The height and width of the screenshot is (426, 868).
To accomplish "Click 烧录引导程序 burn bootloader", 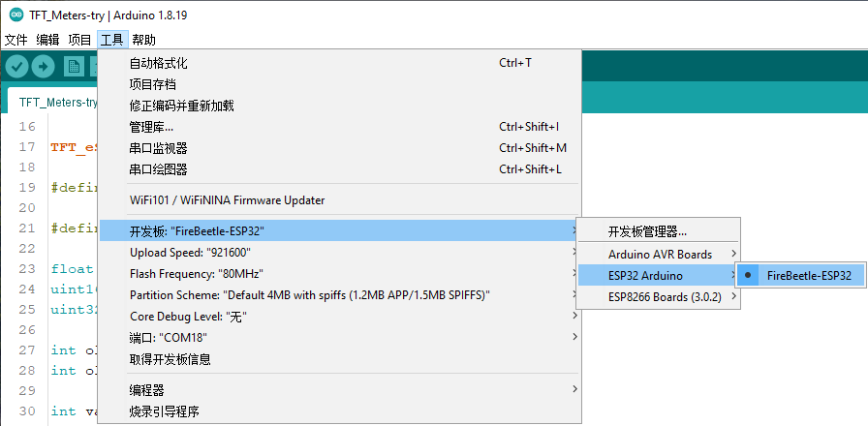I will point(340,411).
